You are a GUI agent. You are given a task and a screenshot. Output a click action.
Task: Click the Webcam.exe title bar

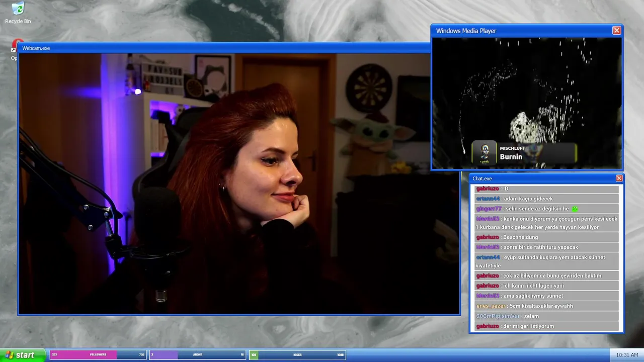(224, 48)
